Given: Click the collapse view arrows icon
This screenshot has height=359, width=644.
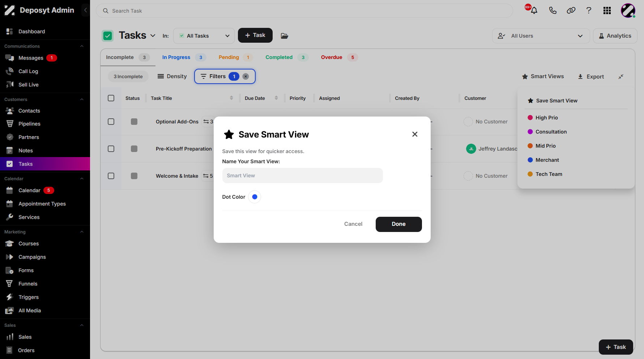Looking at the screenshot, I should (x=621, y=76).
